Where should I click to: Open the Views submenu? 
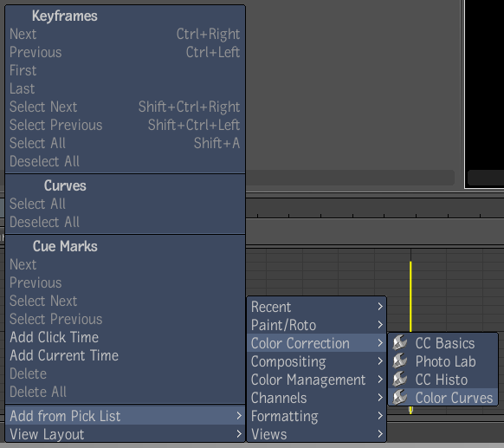coord(317,434)
